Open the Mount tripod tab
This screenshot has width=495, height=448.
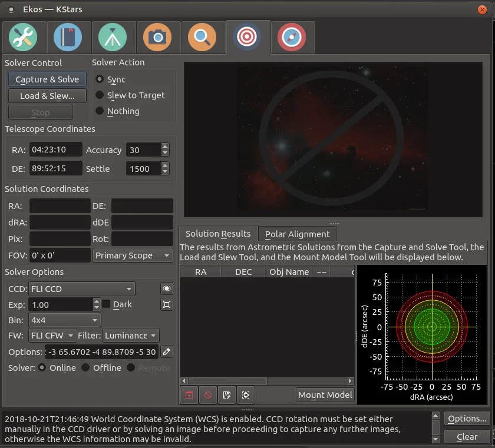(113, 37)
